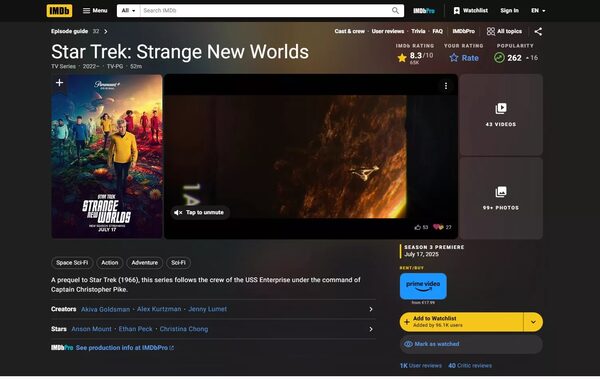The image size is (600, 379).
Task: Open the 43 Videos tile
Action: [501, 115]
